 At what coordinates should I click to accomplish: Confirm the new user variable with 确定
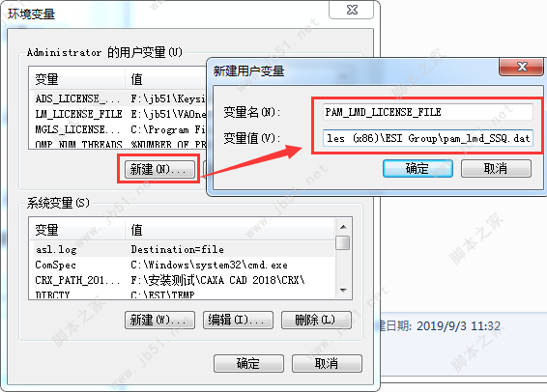[x=417, y=169]
